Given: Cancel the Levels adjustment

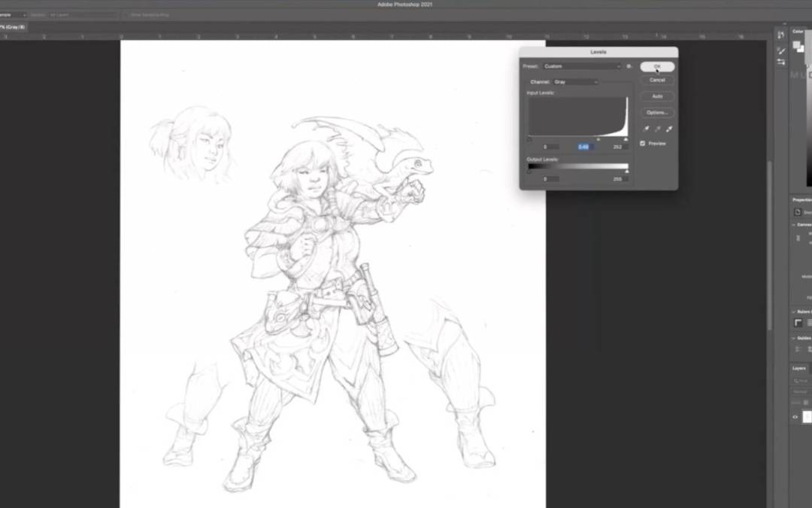Looking at the screenshot, I should point(656,80).
